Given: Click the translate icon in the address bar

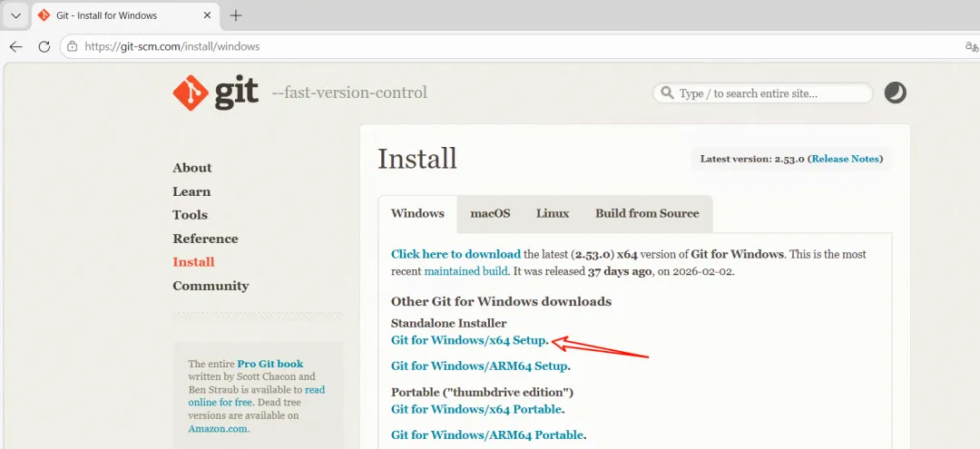Looking at the screenshot, I should [972, 45].
